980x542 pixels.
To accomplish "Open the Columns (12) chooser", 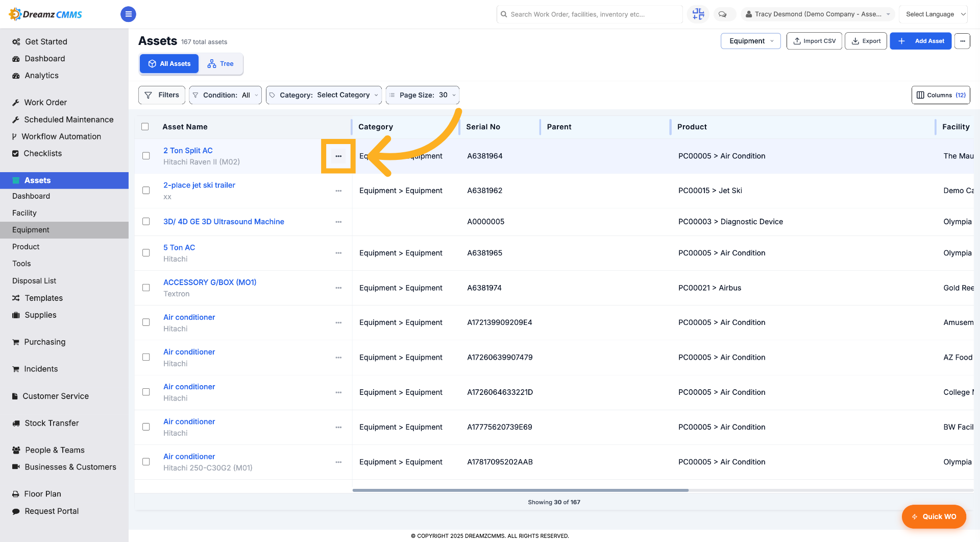I will pyautogui.click(x=941, y=95).
